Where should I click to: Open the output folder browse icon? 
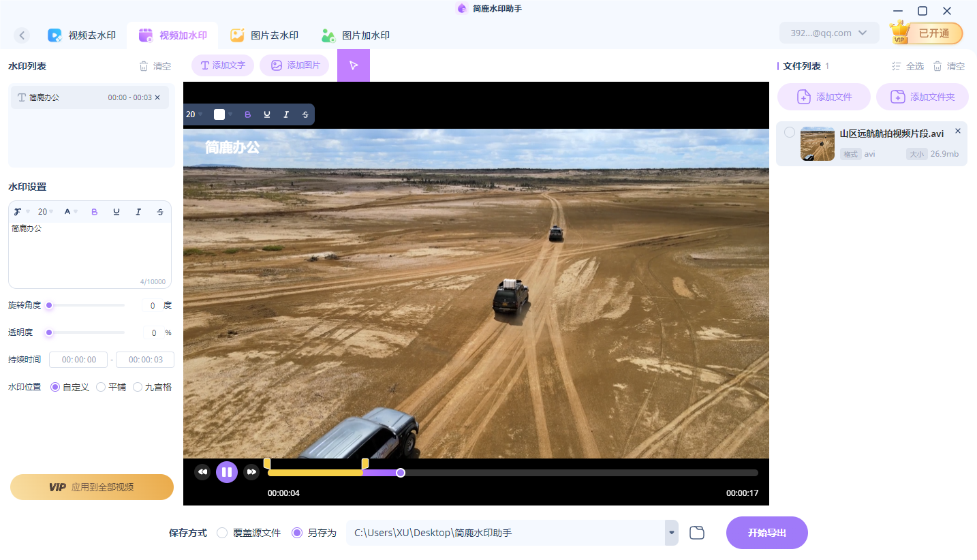(696, 533)
